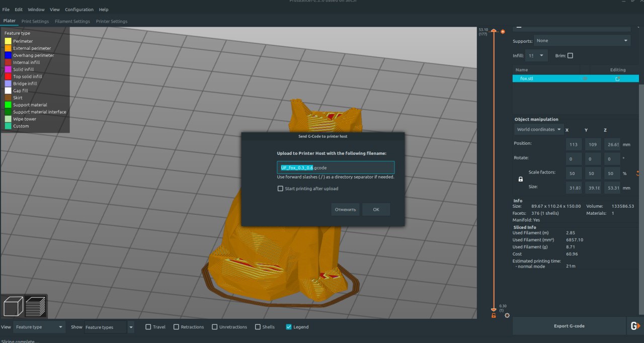Open the Infill percentage dropdown
Screen dimensions: 644x343
[x=537, y=56]
